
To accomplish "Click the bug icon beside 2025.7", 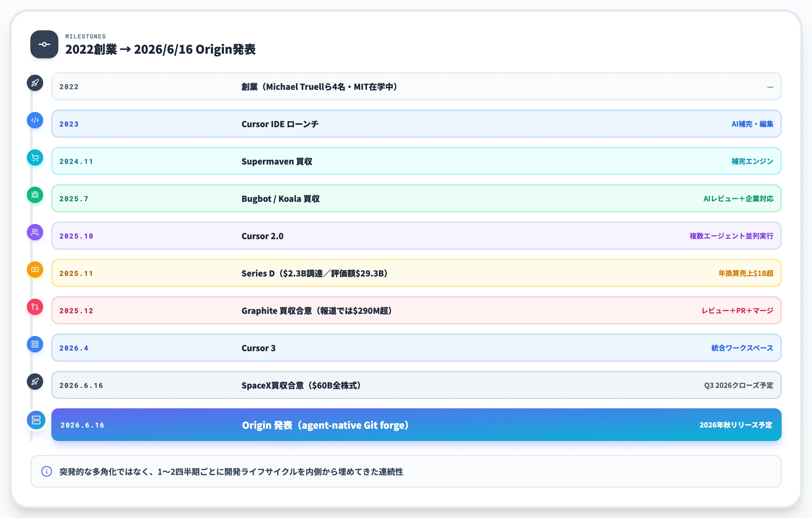I will pyautogui.click(x=35, y=195).
